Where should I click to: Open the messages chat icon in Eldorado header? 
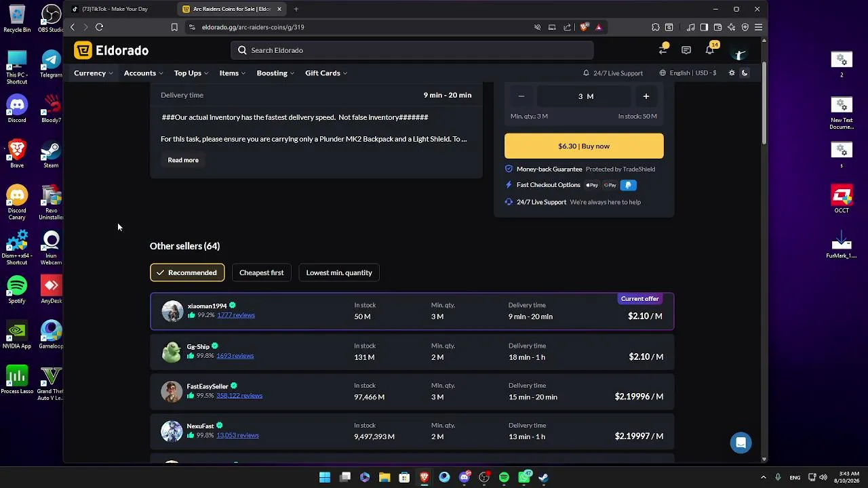click(x=686, y=50)
